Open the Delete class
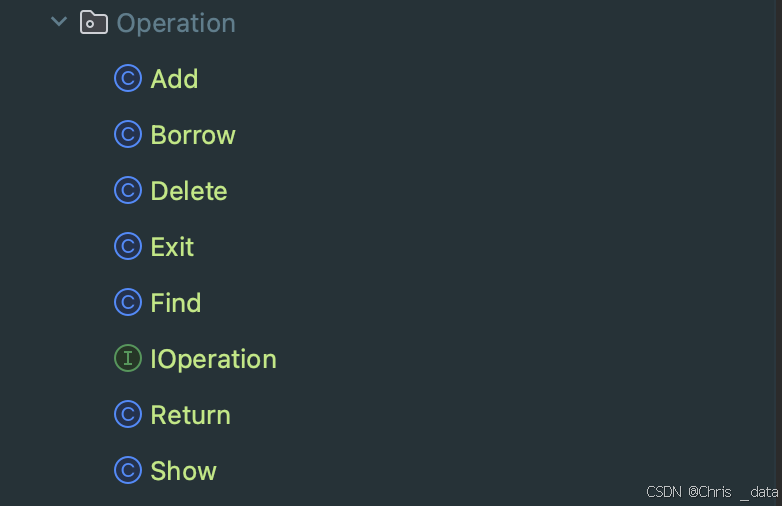 pyautogui.click(x=189, y=190)
